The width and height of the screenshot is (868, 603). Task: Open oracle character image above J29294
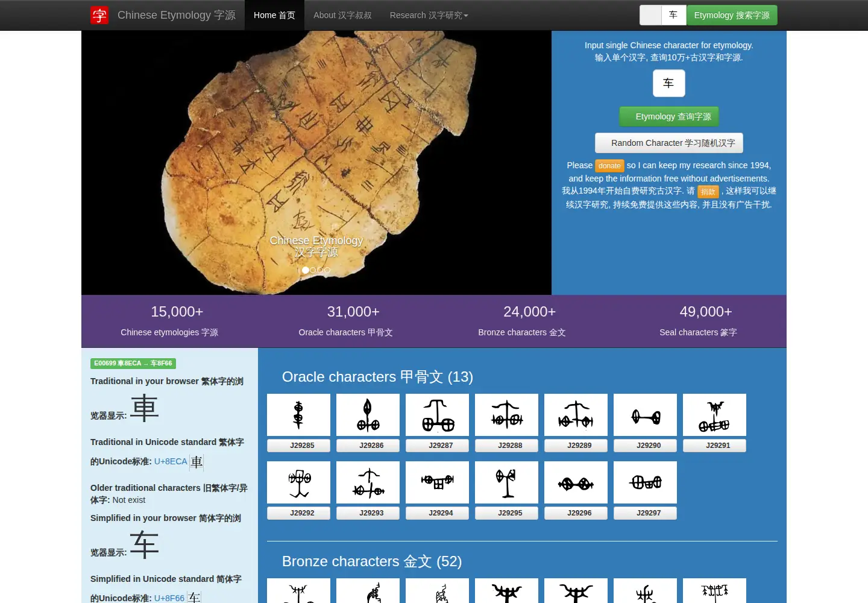tap(438, 482)
